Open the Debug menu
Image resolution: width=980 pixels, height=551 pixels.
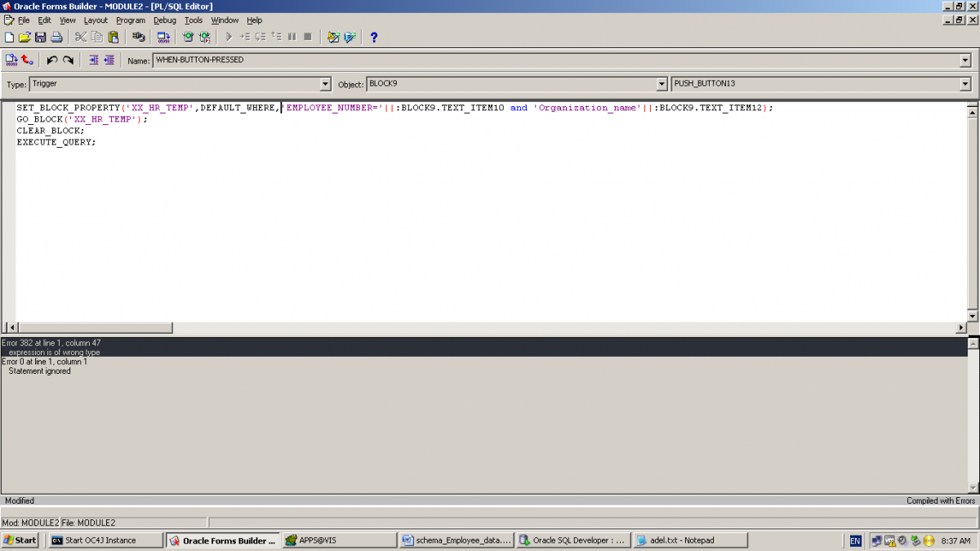164,20
